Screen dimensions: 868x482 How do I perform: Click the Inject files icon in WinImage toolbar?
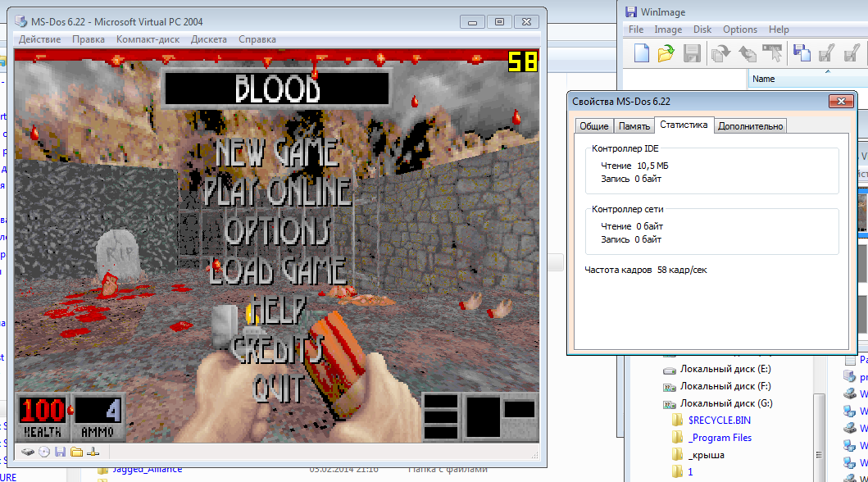pyautogui.click(x=720, y=53)
